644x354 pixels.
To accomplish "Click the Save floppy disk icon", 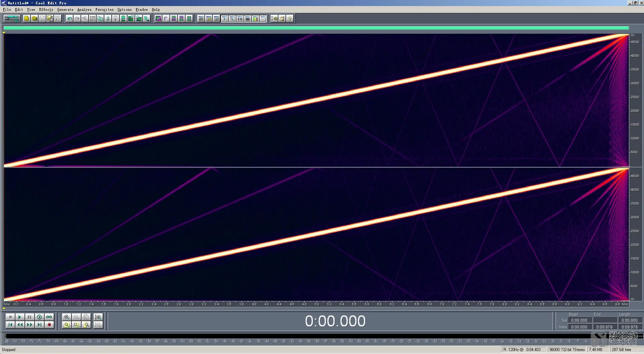I will pyautogui.click(x=42, y=18).
